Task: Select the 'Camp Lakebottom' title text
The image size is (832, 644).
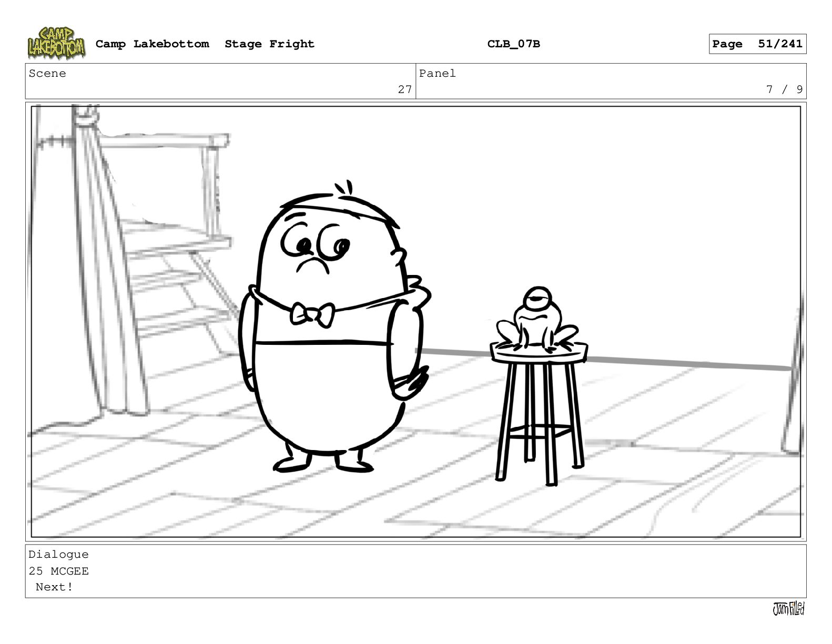Action: click(152, 44)
